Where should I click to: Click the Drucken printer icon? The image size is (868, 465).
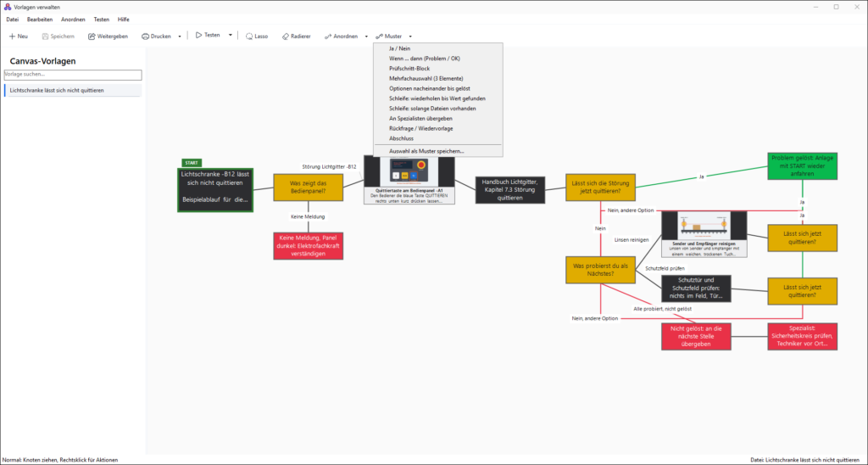point(146,36)
